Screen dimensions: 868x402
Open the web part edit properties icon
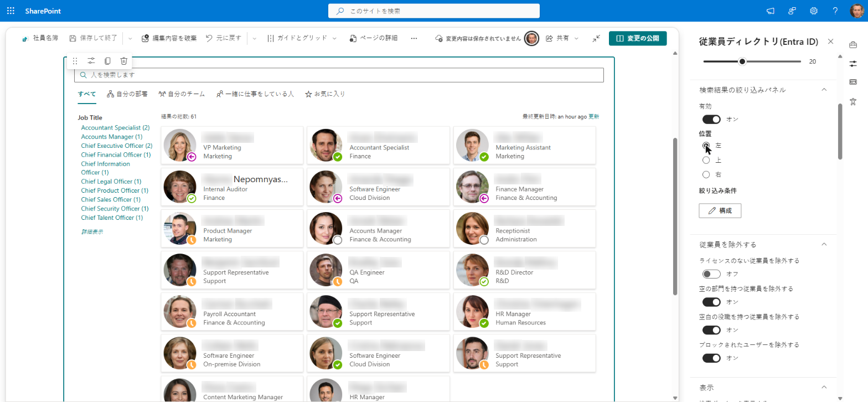91,61
